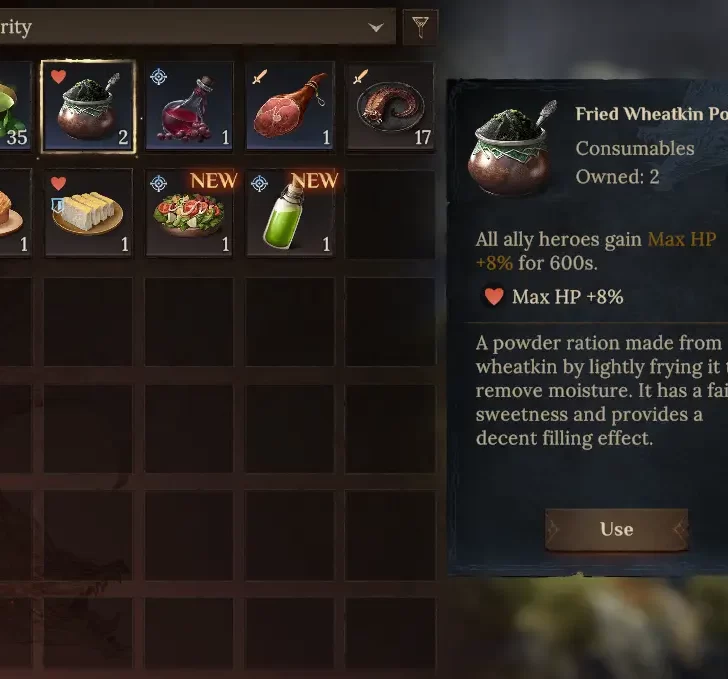728x679 pixels.
Task: Select the new green juice bottle
Action: coord(290,213)
